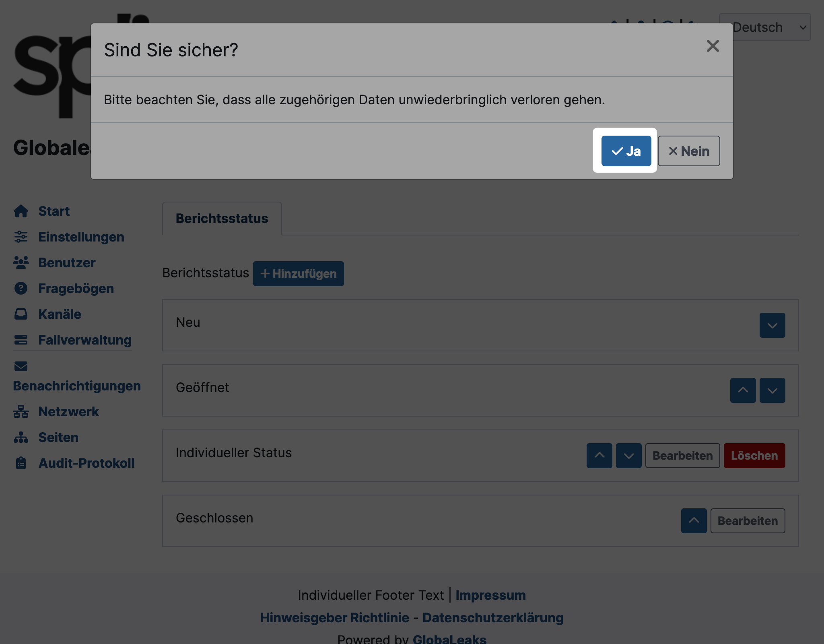824x644 pixels.
Task: Click the Benachrichtigungen envelope icon
Action: point(21,366)
